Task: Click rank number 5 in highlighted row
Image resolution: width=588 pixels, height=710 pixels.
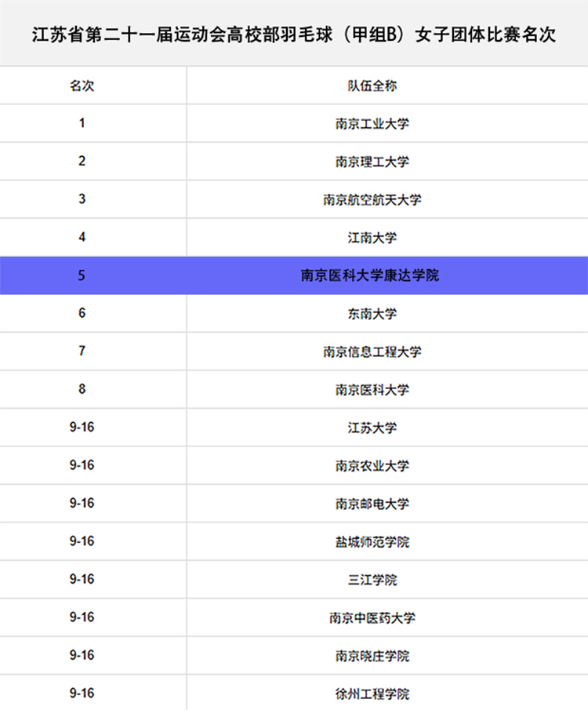Action: click(x=82, y=276)
